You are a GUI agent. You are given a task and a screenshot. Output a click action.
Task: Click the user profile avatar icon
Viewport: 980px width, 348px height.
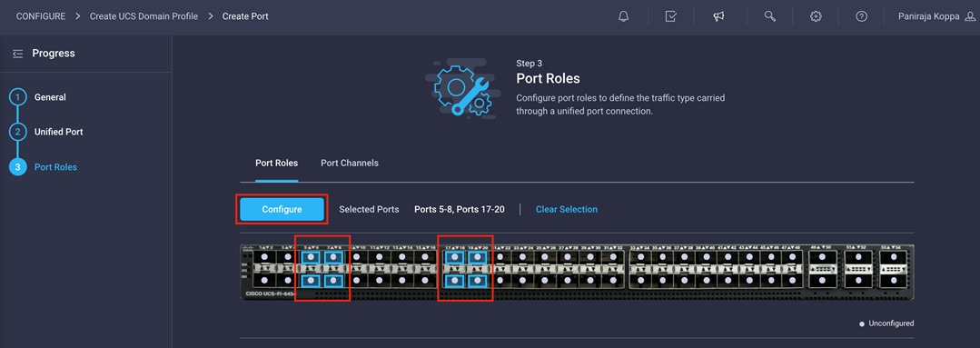coord(970,17)
